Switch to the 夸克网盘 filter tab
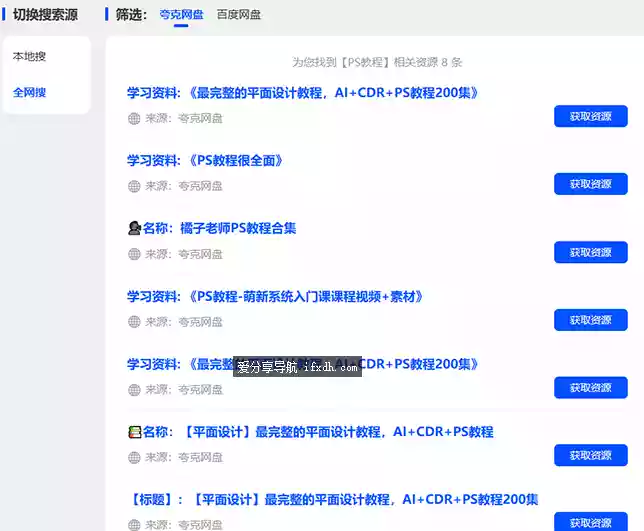The width and height of the screenshot is (644, 531). tap(182, 15)
